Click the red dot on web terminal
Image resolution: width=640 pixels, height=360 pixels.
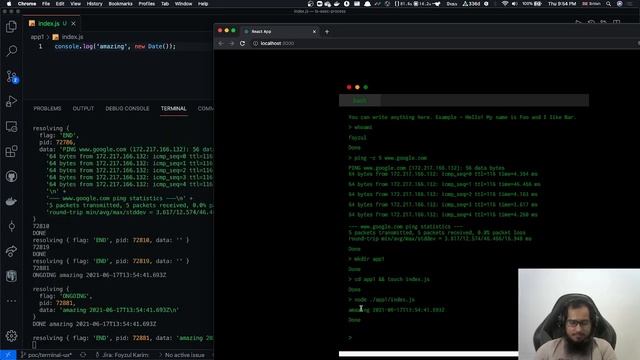click(349, 87)
